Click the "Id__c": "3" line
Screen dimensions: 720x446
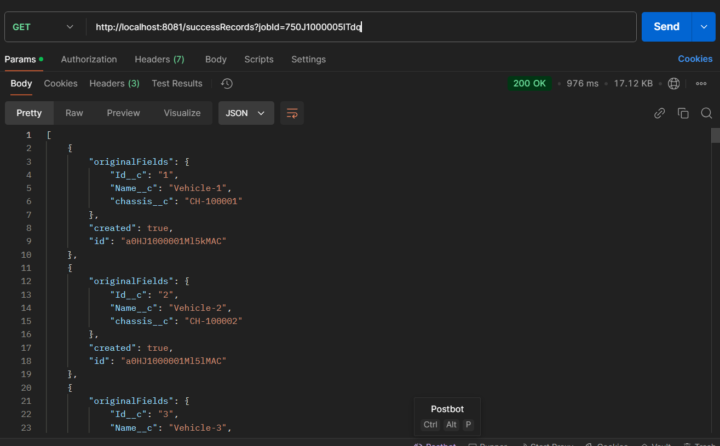[x=144, y=414]
